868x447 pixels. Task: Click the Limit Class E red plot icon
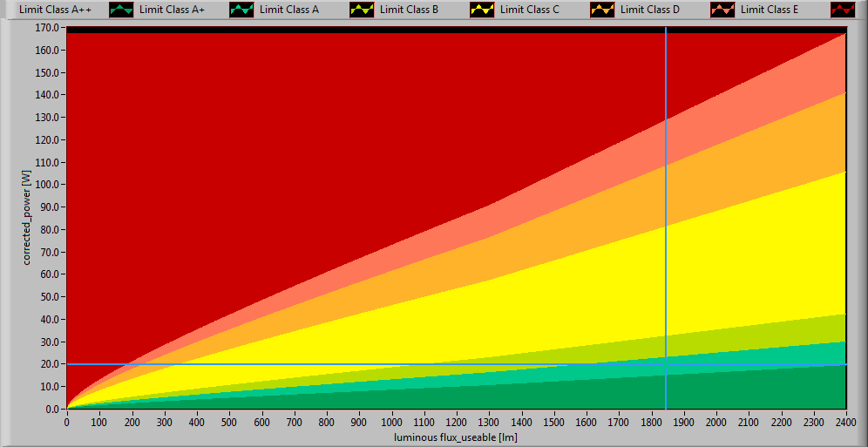843,10
